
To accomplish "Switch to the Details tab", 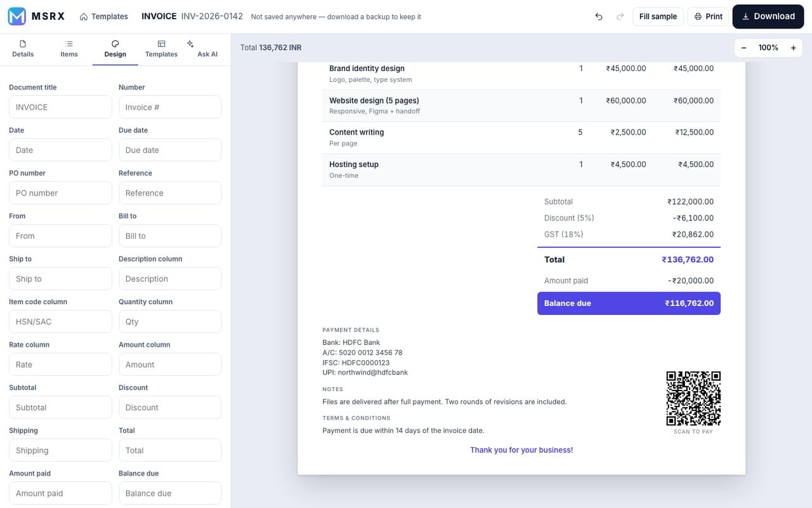I will 23,49.
